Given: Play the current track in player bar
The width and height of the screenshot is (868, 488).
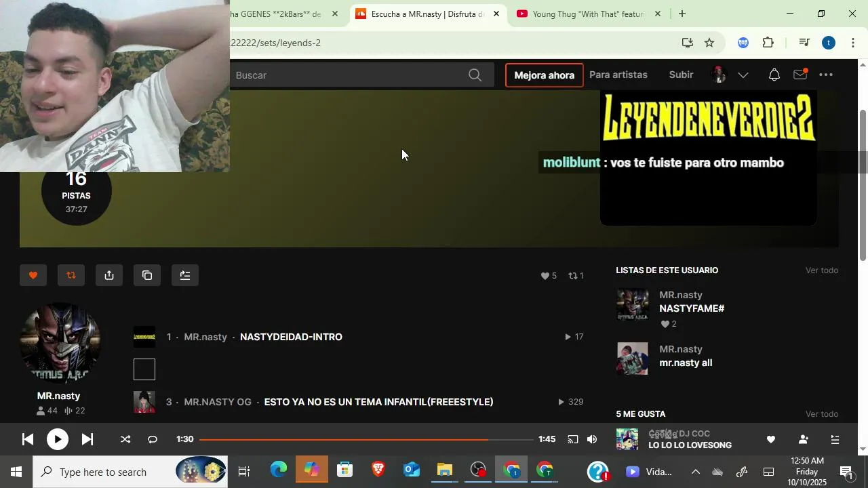Looking at the screenshot, I should coord(58,439).
